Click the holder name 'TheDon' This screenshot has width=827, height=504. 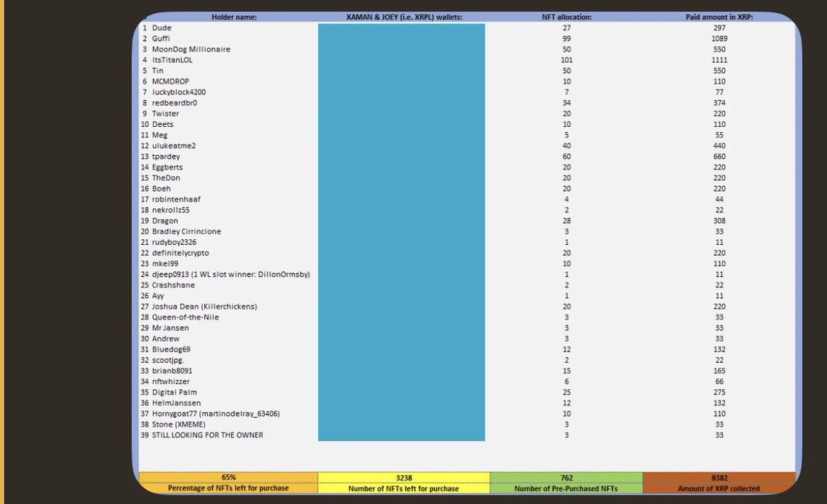click(166, 178)
